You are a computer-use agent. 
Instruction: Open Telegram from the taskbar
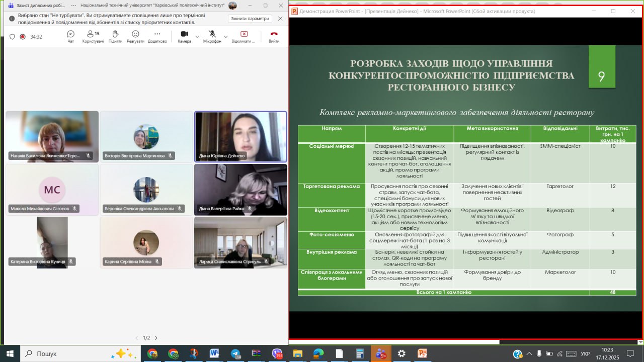(236, 353)
